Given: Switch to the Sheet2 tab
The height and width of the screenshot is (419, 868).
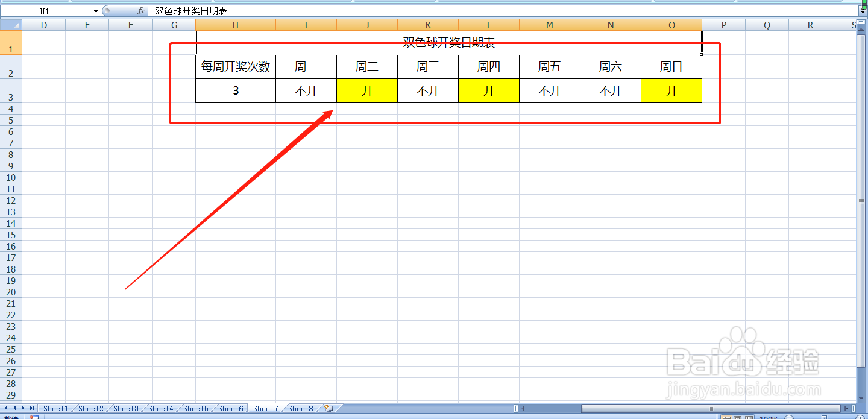Looking at the screenshot, I should (x=90, y=408).
